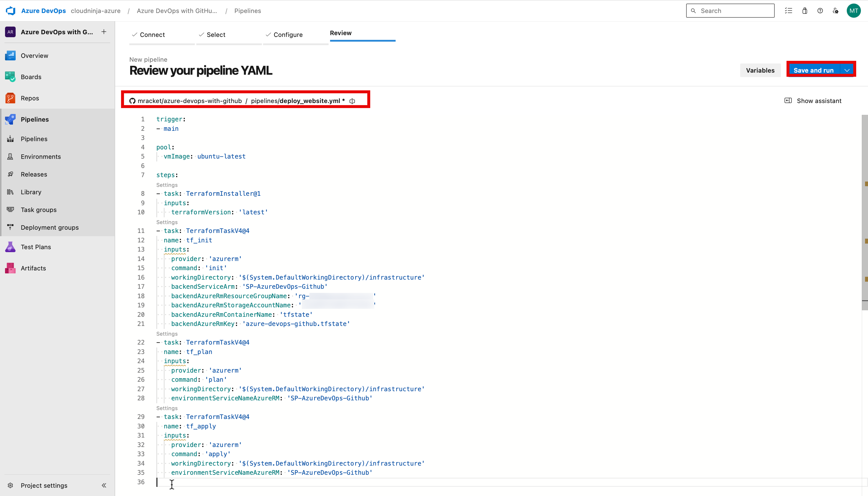Open user settings icon in header
868x496 pixels.
click(836, 11)
